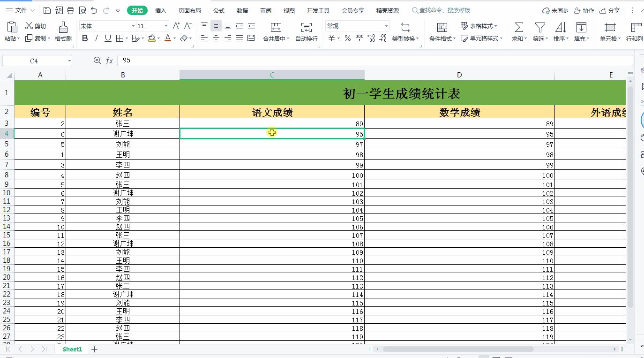Click the Undo arrow icon
The image size is (644, 358).
(x=94, y=10)
